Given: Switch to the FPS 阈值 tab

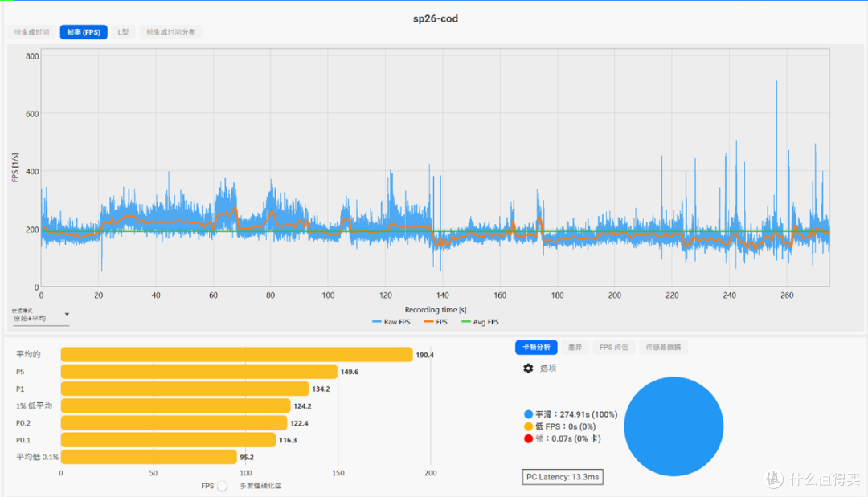Looking at the screenshot, I should (613, 347).
